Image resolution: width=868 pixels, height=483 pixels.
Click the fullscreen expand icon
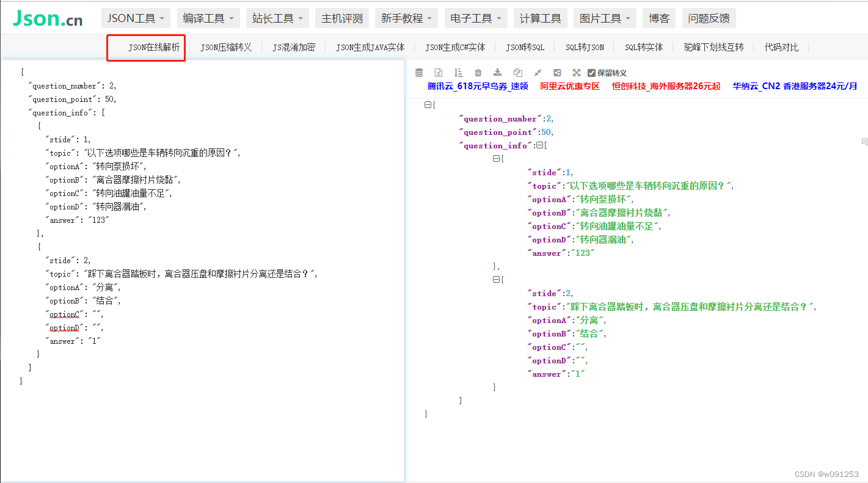pos(577,73)
